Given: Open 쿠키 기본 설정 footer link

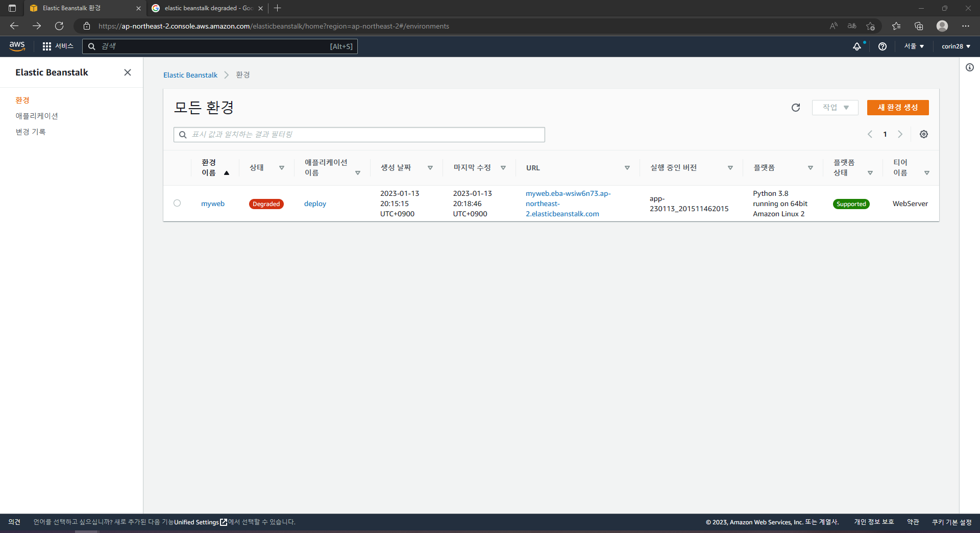Looking at the screenshot, I should tap(952, 522).
